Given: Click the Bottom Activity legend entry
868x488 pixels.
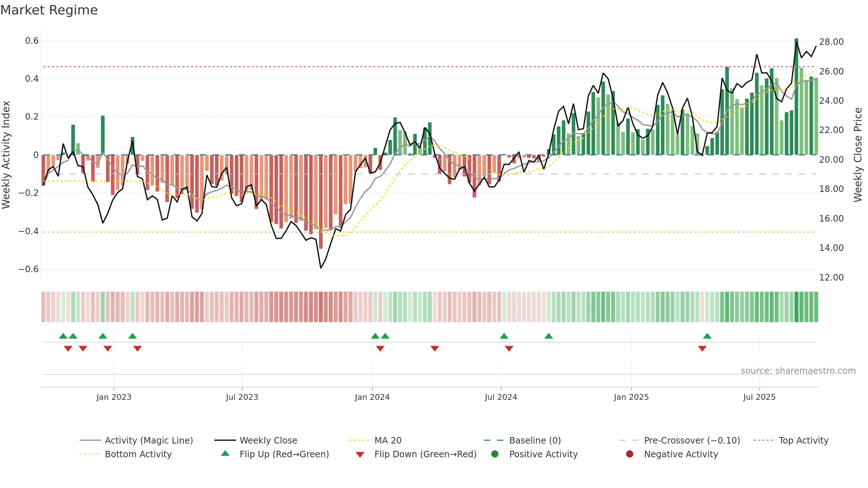Looking at the screenshot, I should [125, 454].
